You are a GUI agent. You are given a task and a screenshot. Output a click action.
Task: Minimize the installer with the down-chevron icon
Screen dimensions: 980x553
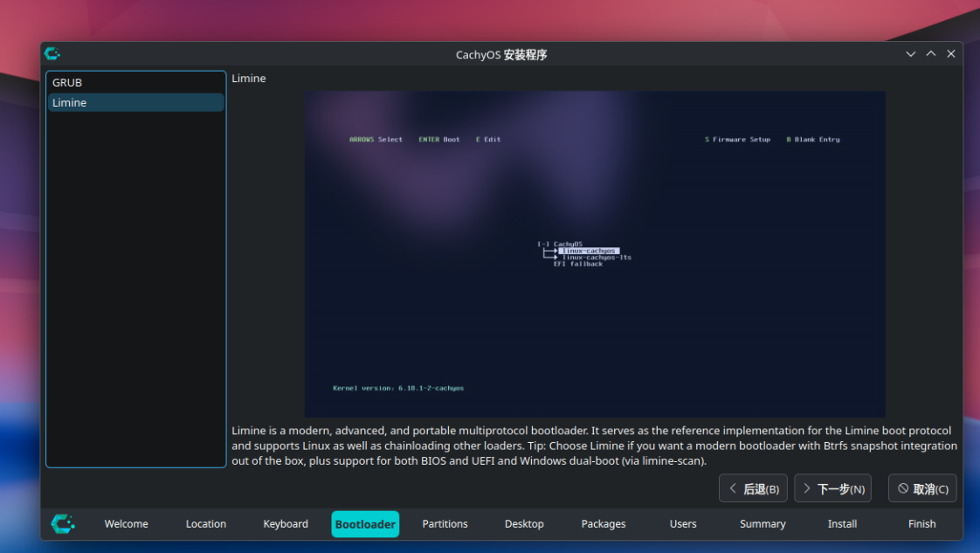coord(911,54)
